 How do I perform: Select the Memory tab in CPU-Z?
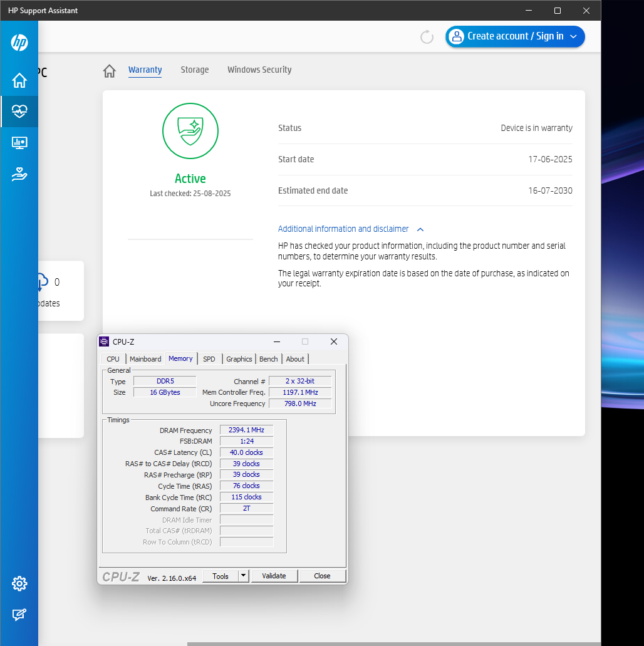(x=180, y=358)
